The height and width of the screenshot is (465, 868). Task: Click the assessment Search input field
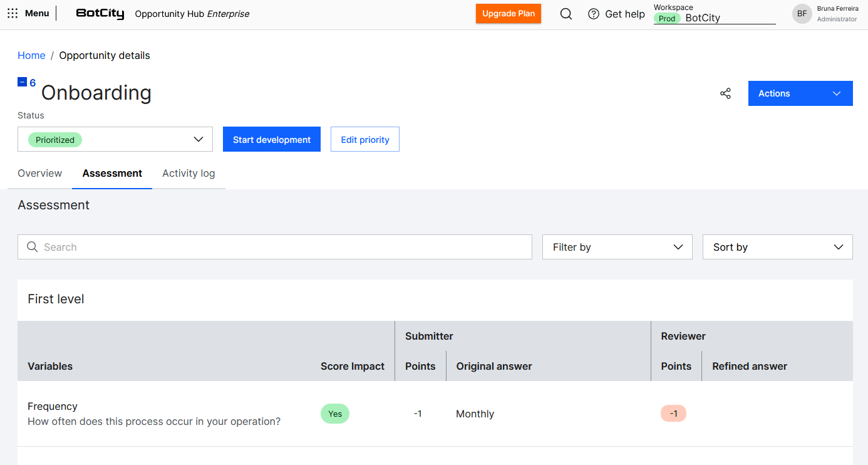tap(282, 247)
